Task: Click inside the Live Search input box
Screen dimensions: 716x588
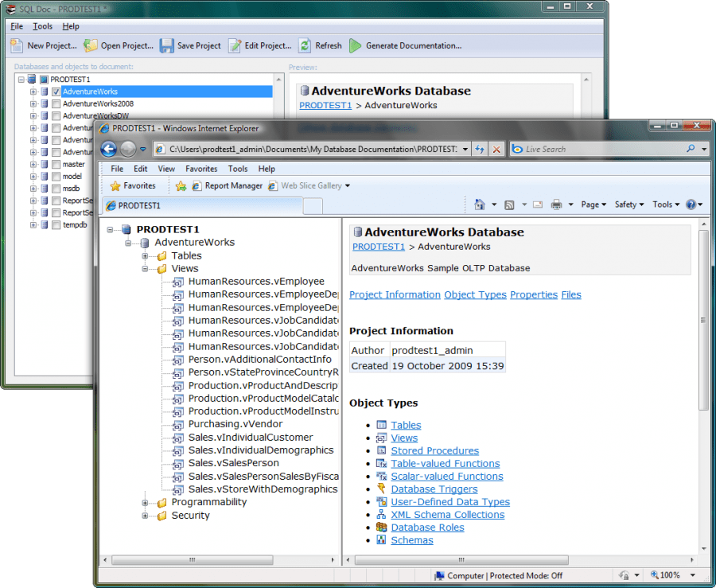Action: pos(603,150)
